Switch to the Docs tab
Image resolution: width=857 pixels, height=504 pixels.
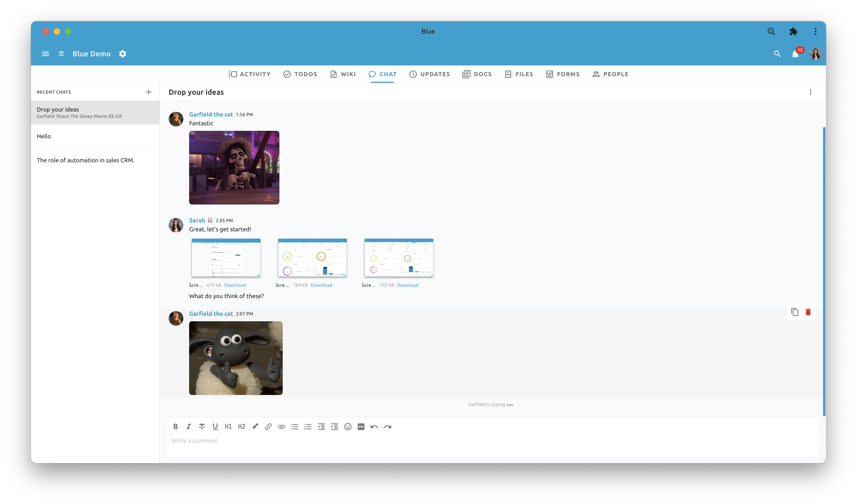pyautogui.click(x=477, y=74)
